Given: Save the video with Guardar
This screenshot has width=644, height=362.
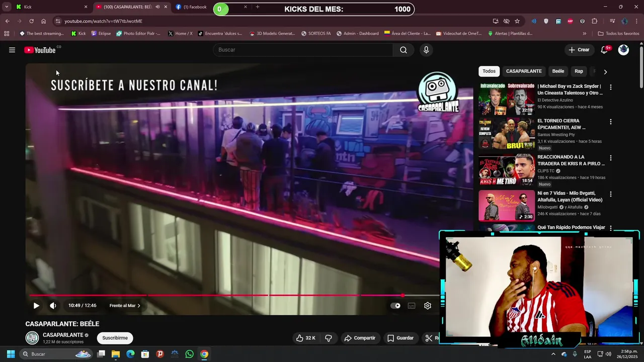Looking at the screenshot, I should tap(400, 338).
